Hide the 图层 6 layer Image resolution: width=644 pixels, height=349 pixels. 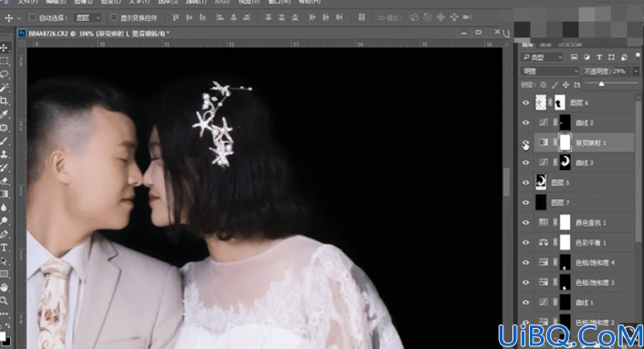point(526,102)
